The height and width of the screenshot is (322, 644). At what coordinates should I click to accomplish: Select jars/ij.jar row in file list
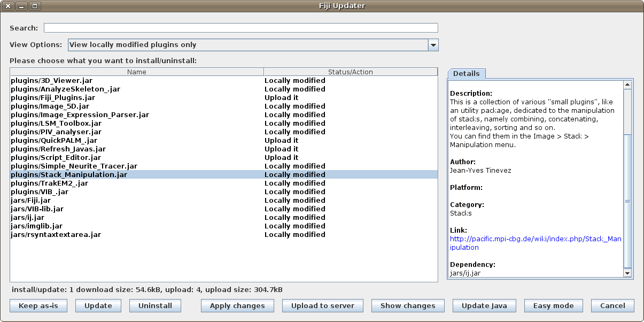[x=224, y=218]
